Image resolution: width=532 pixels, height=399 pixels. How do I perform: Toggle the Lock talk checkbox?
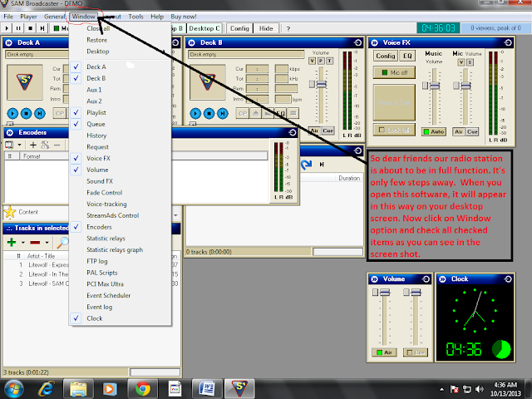click(x=382, y=130)
